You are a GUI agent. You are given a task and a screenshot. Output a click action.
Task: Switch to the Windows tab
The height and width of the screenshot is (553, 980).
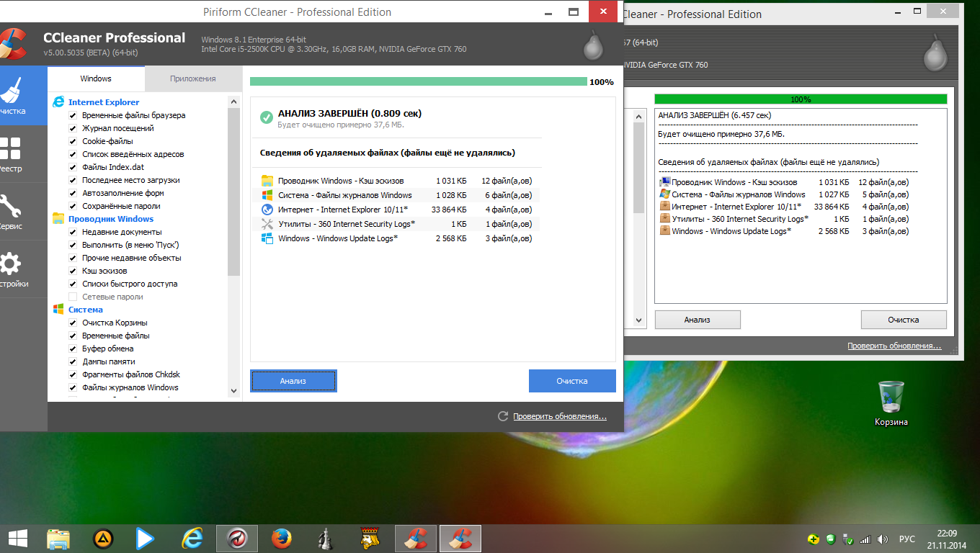pyautogui.click(x=96, y=78)
